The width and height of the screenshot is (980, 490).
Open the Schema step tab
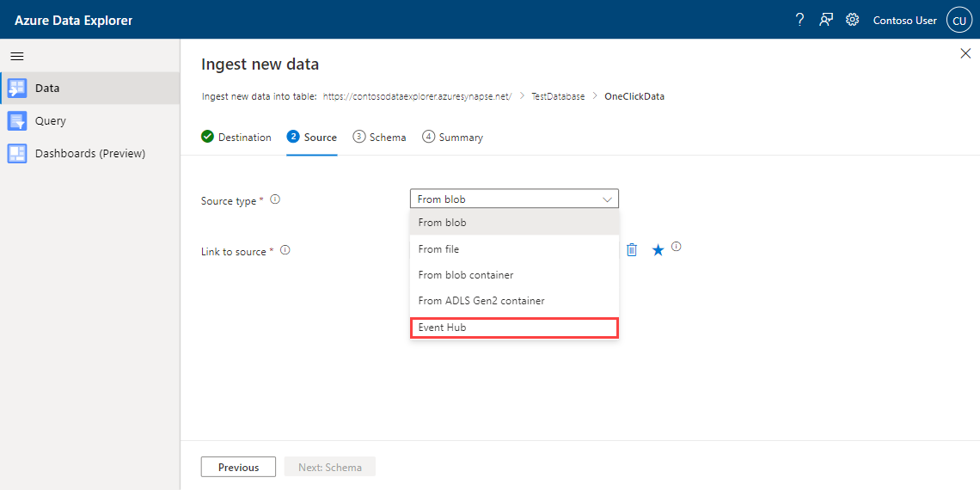point(379,137)
